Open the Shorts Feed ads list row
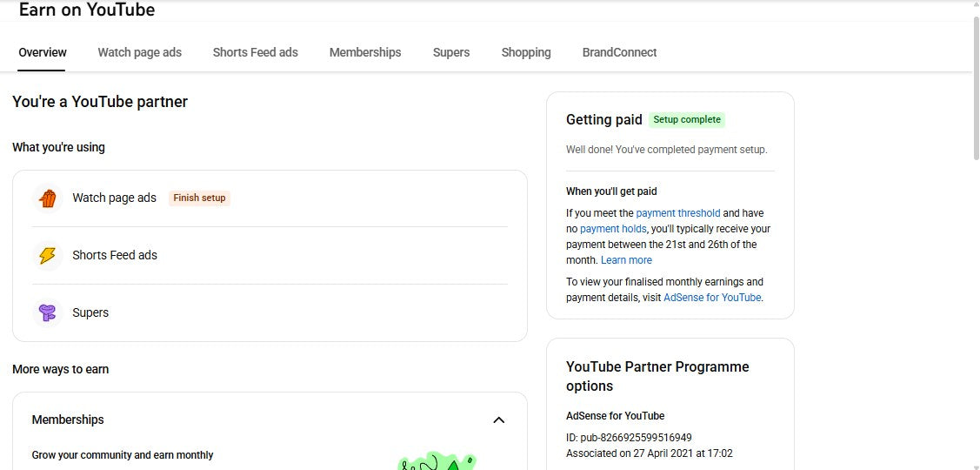Screen dimensions: 980x470 pyautogui.click(x=270, y=255)
